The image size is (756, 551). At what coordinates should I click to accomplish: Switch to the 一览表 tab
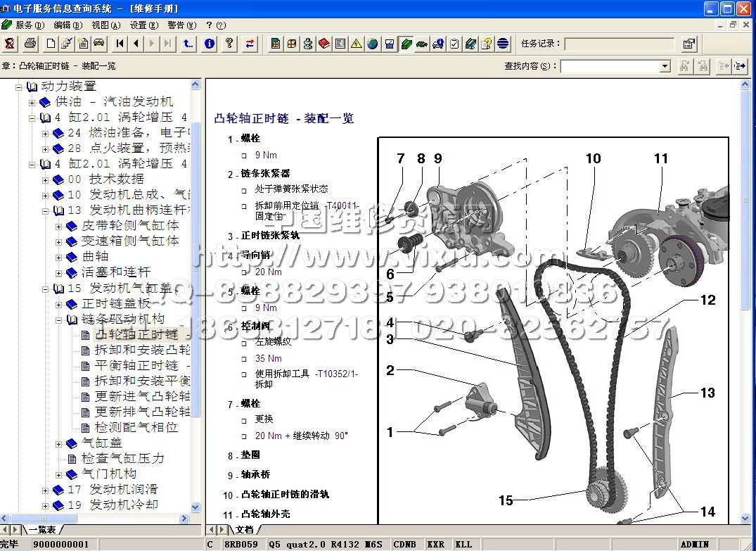(42, 529)
